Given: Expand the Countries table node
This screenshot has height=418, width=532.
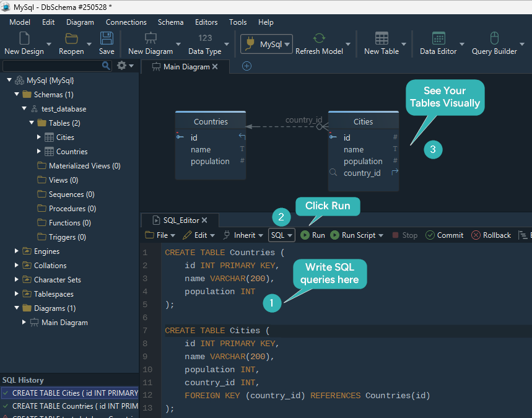Looking at the screenshot, I should click(38, 151).
